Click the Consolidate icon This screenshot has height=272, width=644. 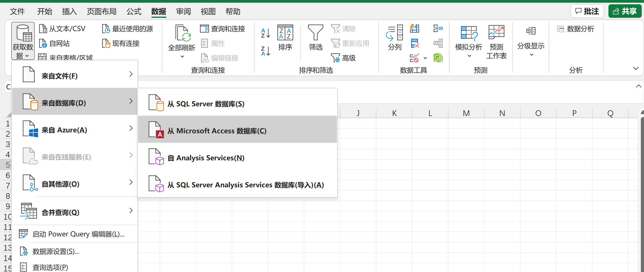point(438,29)
